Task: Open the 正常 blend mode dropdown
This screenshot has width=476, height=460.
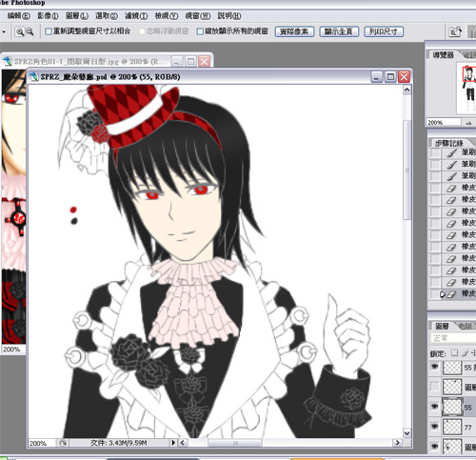Action: 453,338
